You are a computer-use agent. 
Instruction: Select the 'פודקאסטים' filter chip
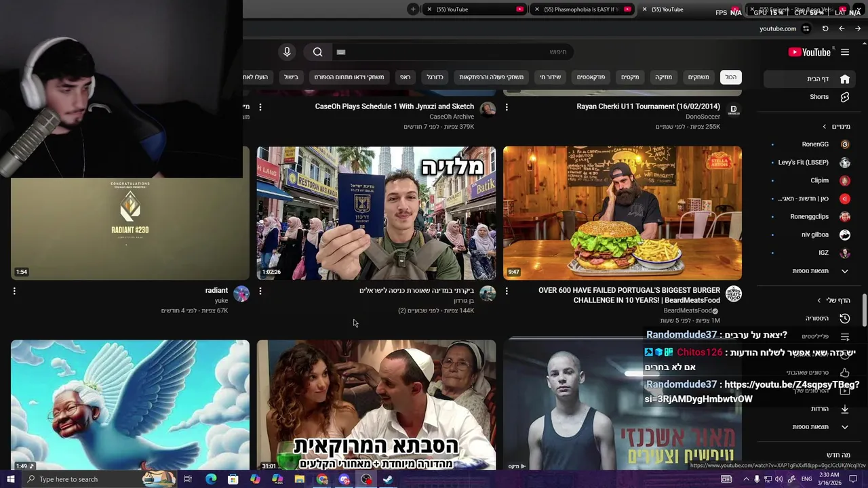pyautogui.click(x=591, y=77)
